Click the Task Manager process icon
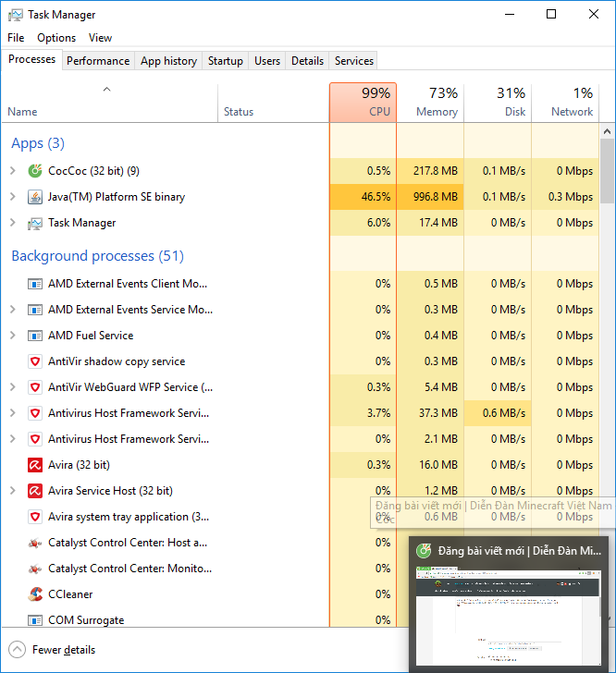The width and height of the screenshot is (616, 673). 35,223
